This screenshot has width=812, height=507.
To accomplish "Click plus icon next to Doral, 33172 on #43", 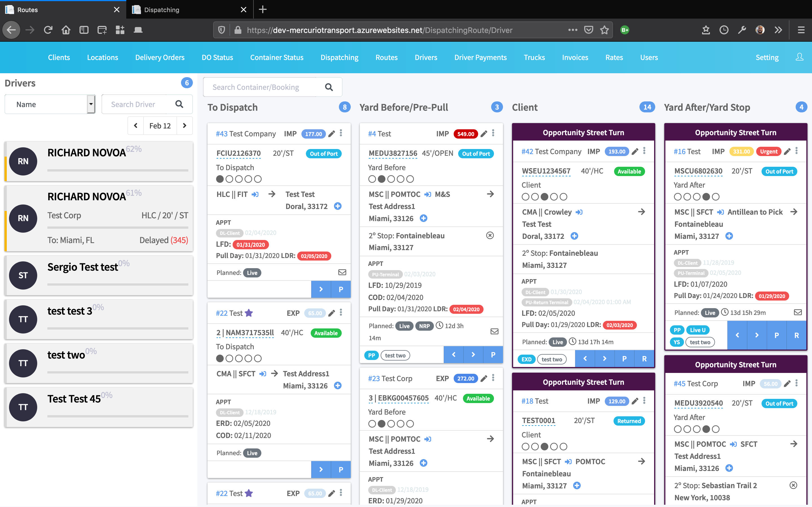I will (x=338, y=206).
